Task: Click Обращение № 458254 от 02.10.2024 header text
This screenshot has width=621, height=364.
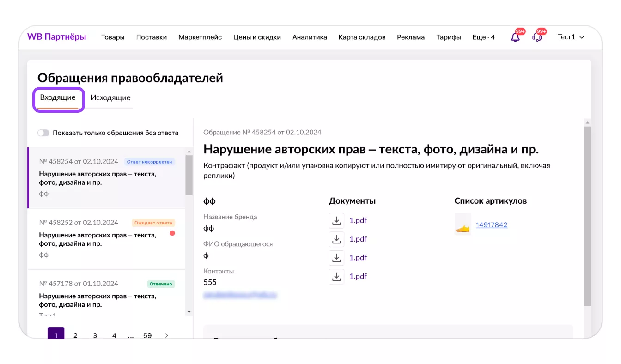Action: click(x=262, y=132)
